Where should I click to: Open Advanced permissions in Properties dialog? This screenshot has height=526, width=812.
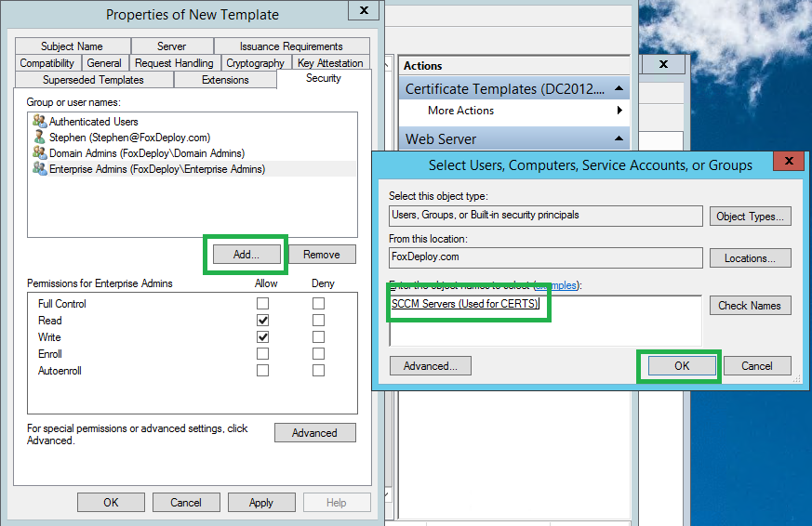[x=315, y=432]
